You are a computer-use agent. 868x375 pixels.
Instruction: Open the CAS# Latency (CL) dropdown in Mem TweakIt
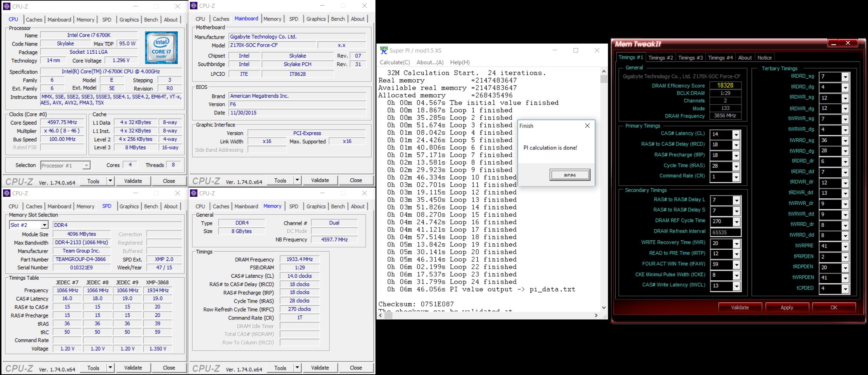[x=736, y=134]
